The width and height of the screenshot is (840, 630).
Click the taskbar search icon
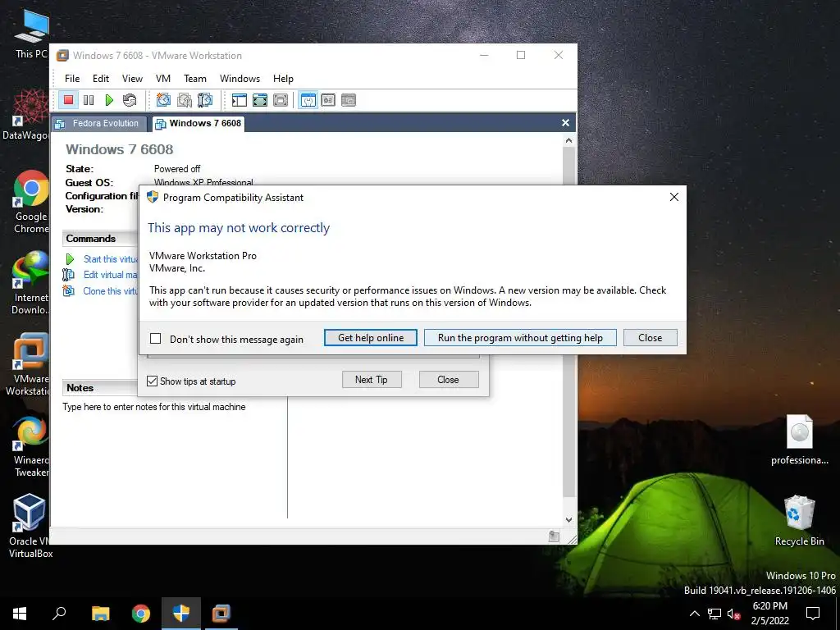pyautogui.click(x=59, y=614)
